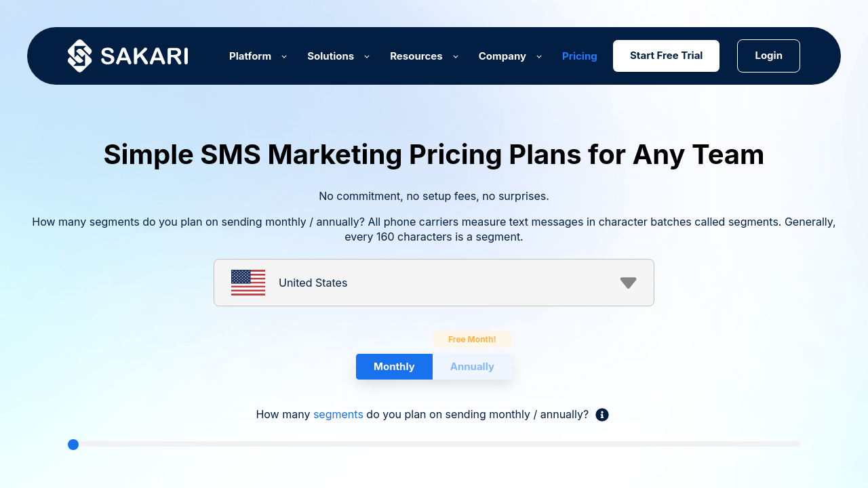868x488 pixels.
Task: Select Monthly billing option
Action: (394, 367)
